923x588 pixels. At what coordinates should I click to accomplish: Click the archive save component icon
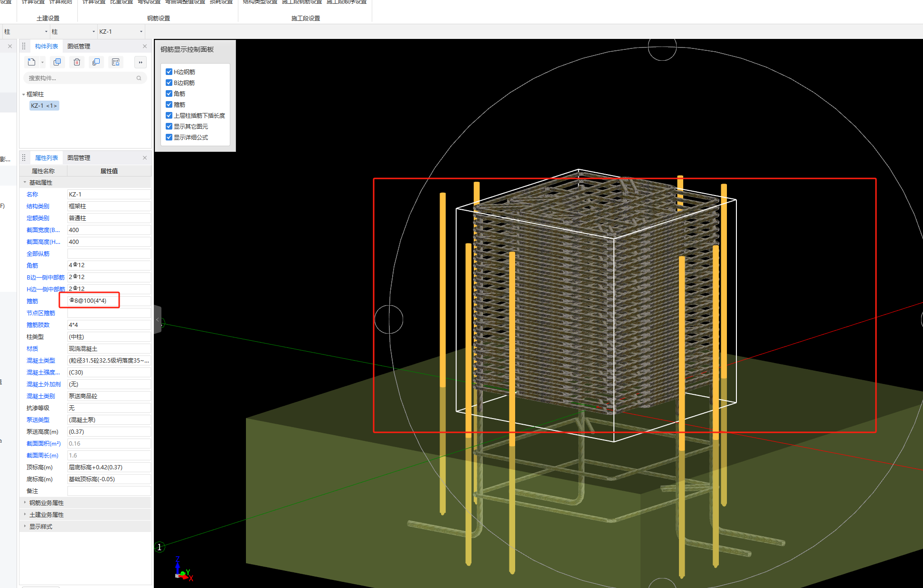click(x=116, y=62)
